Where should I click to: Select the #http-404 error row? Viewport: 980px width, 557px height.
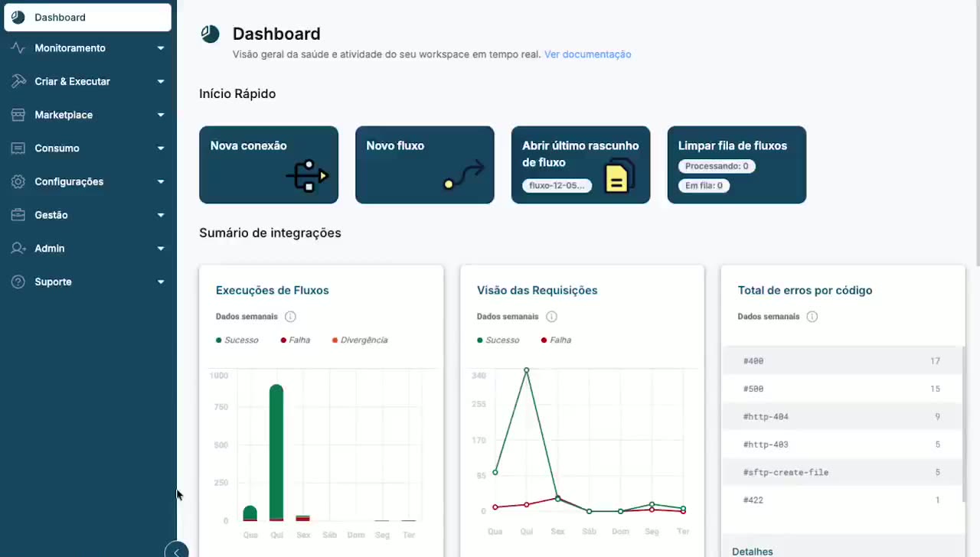pos(841,417)
